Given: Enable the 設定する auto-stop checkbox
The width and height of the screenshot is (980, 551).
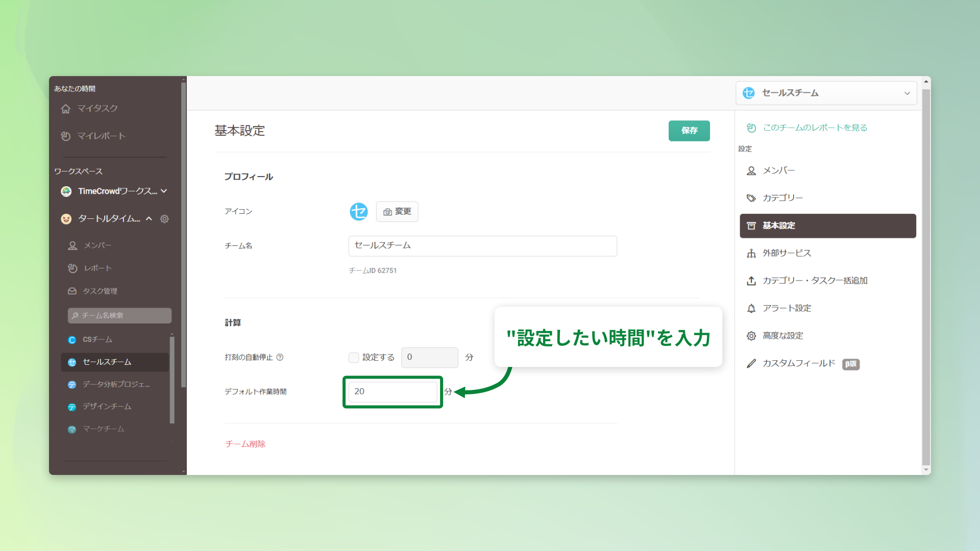Looking at the screenshot, I should (x=353, y=358).
